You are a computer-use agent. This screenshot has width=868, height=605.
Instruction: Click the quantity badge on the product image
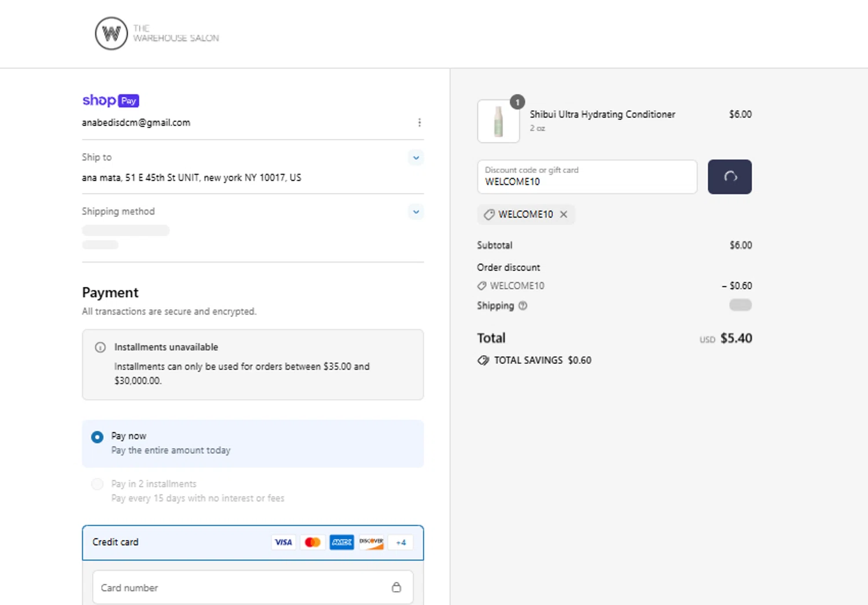tap(517, 102)
